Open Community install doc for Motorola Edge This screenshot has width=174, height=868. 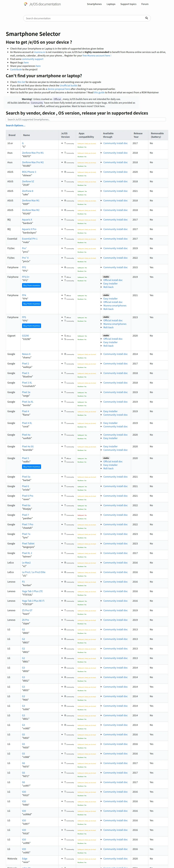point(116,859)
